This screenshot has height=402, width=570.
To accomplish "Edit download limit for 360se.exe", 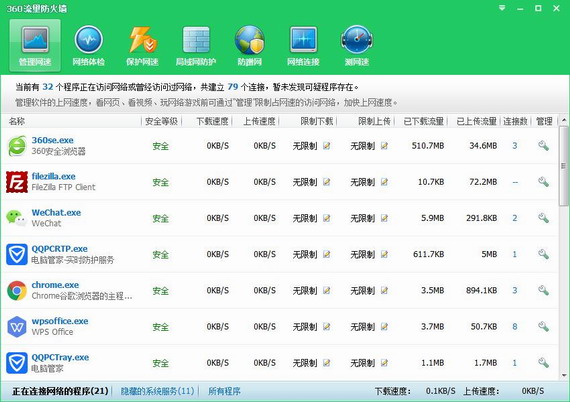I will pos(326,146).
